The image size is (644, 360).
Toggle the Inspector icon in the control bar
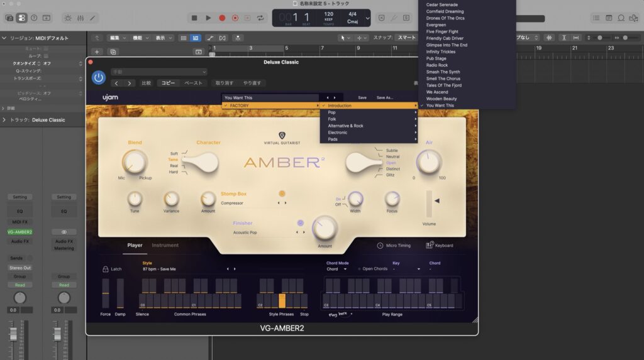(x=21, y=18)
